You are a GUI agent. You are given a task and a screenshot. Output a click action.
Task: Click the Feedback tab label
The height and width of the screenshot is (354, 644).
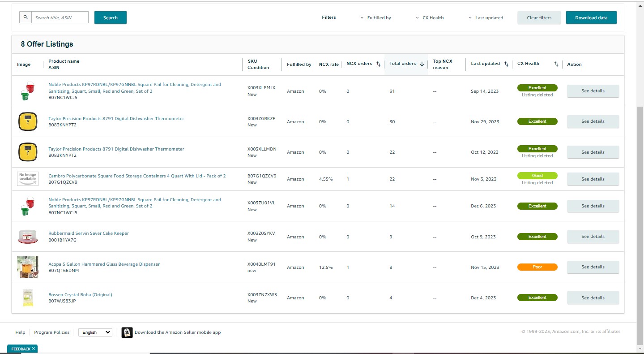tap(21, 349)
